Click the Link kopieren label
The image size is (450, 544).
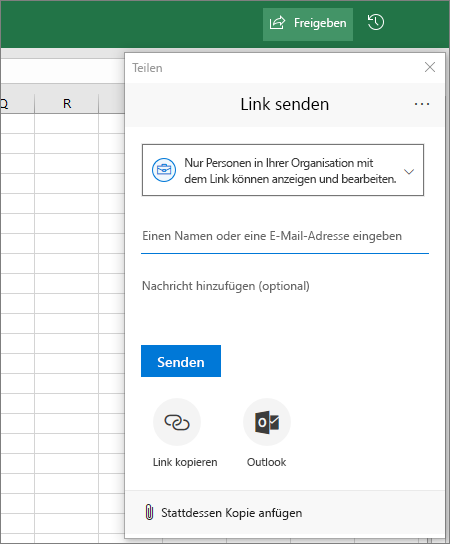coord(185,462)
